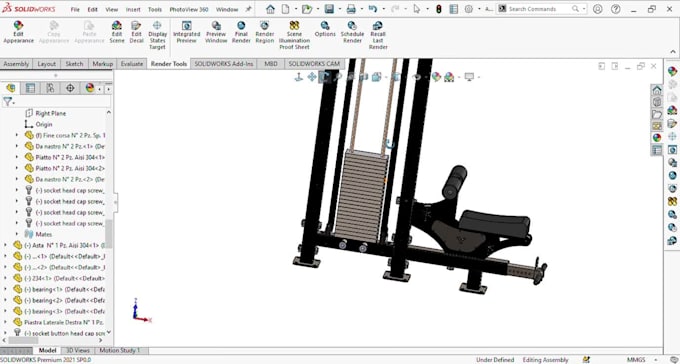Expand the Da nastro N° 2 Pz.<1> component
The width and height of the screenshot is (680, 364).
click(17, 146)
